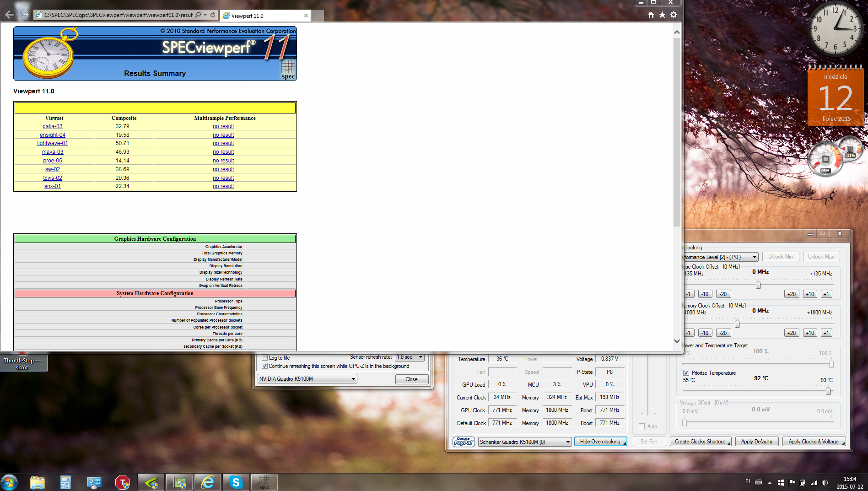The image size is (868, 491).
Task: Click Apply Clocks & Voltage
Action: coord(814,442)
